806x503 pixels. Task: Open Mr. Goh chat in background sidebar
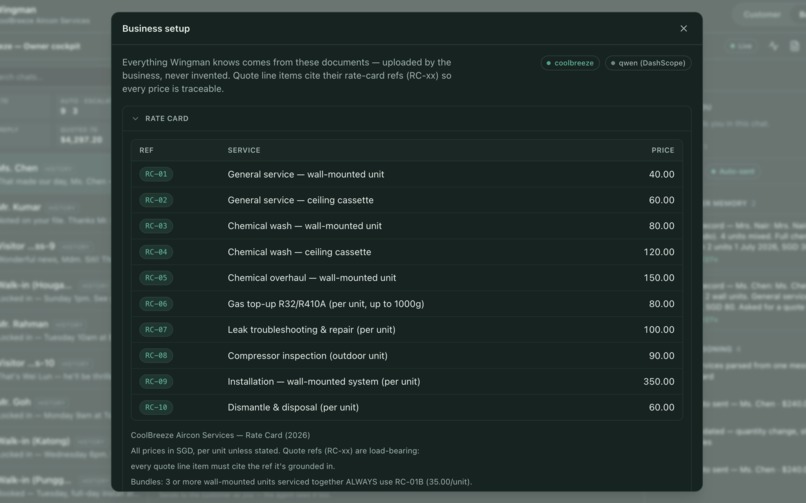(x=56, y=408)
